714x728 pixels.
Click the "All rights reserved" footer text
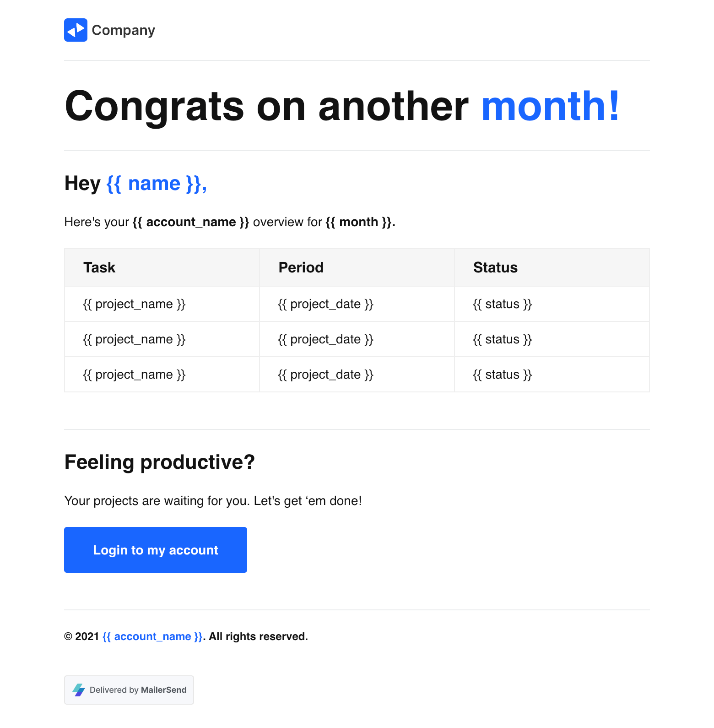pos(259,636)
